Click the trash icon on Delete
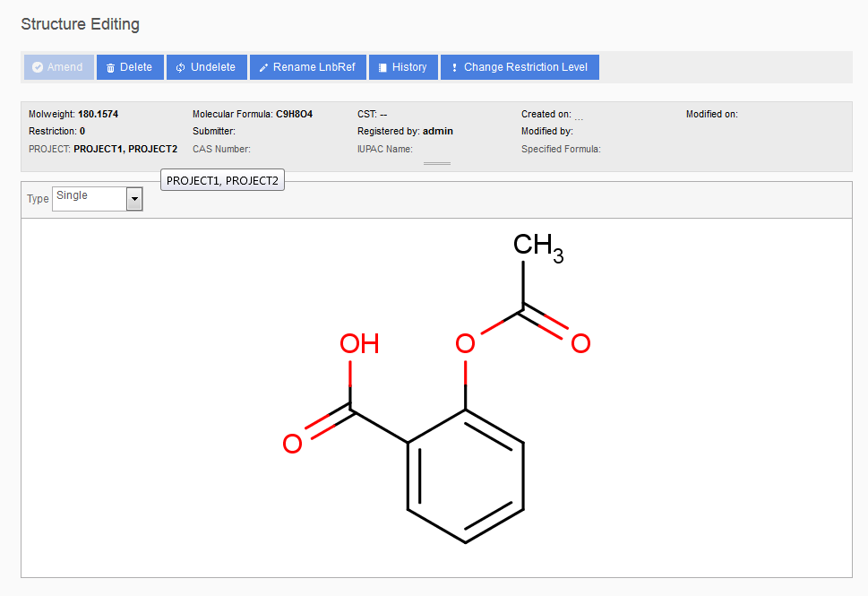Image resolution: width=868 pixels, height=596 pixels. 111,67
